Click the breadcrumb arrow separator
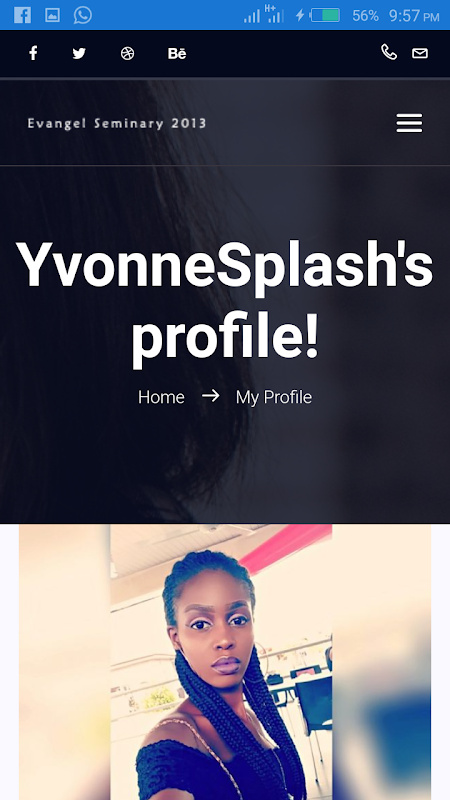The image size is (450, 800). (x=211, y=395)
